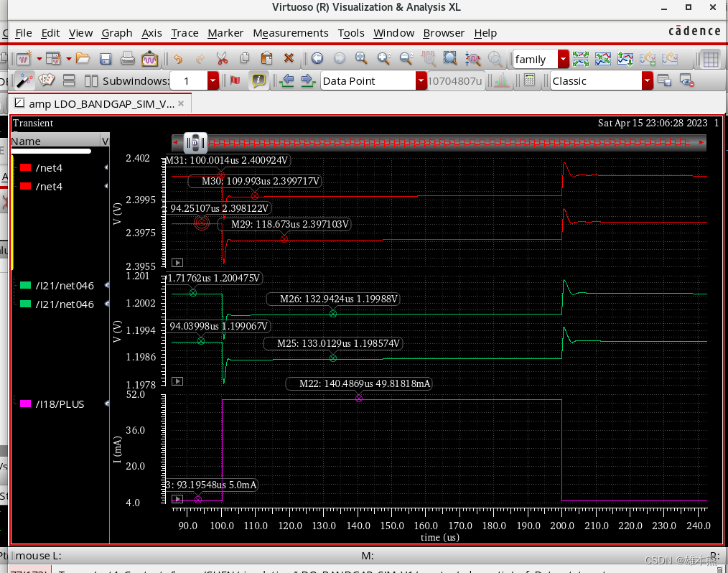Click the /I18/PLUS magenta color swatch
The width and height of the screenshot is (728, 573).
point(26,404)
